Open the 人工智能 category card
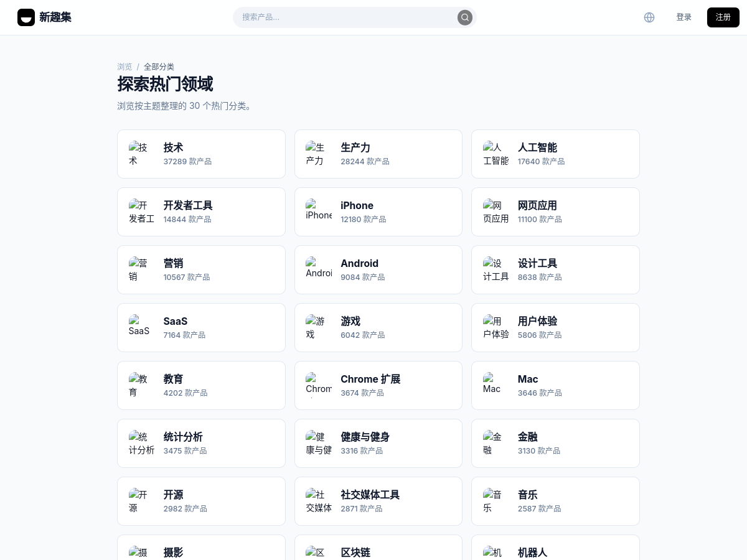This screenshot has width=747, height=560. [555, 154]
